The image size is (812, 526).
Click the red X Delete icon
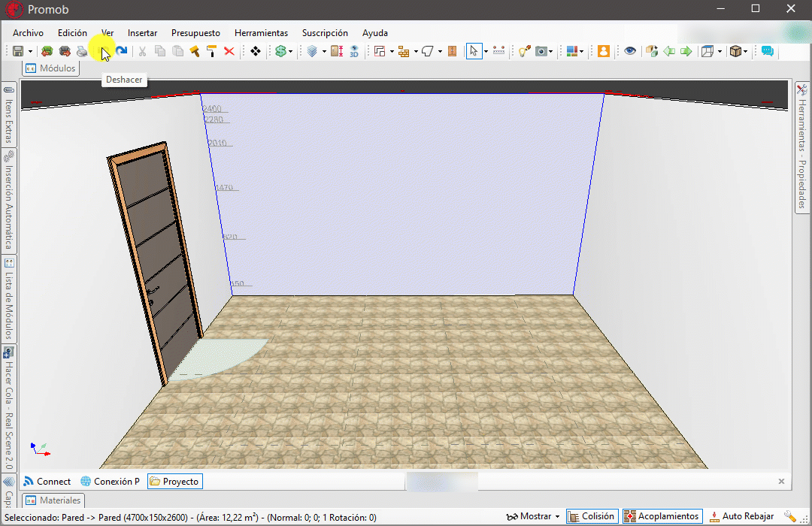[229, 51]
